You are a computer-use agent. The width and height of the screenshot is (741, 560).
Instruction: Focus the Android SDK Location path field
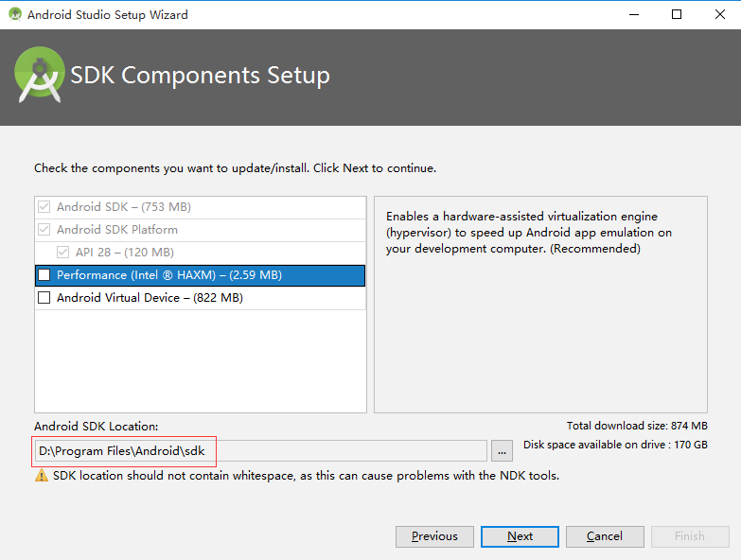260,451
